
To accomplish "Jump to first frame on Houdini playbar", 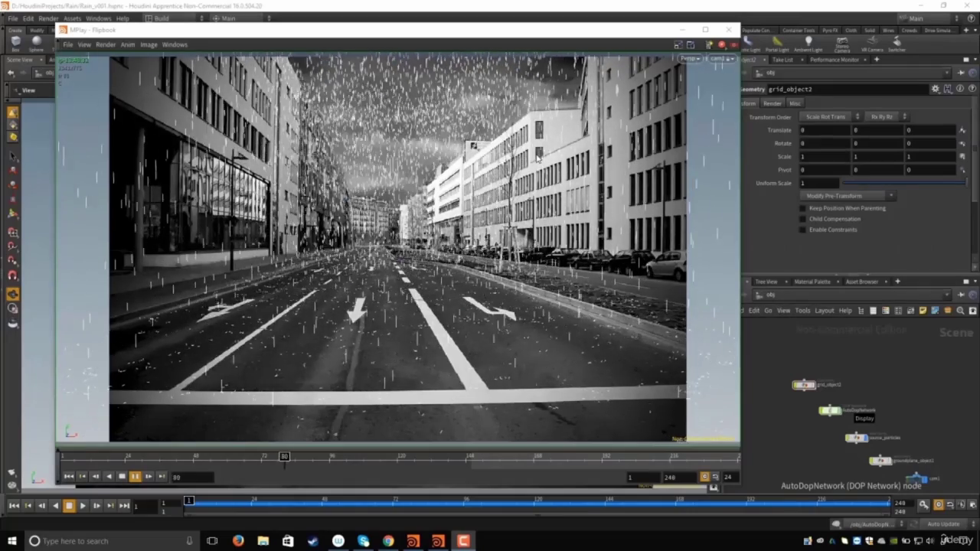I will [x=14, y=505].
